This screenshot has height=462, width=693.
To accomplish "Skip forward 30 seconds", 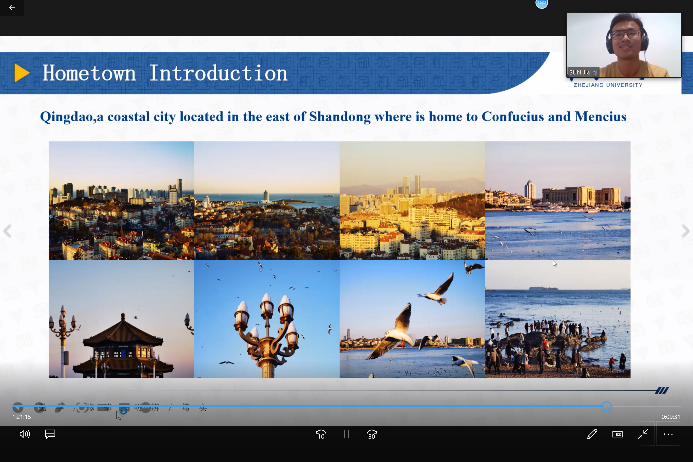I will (372, 434).
